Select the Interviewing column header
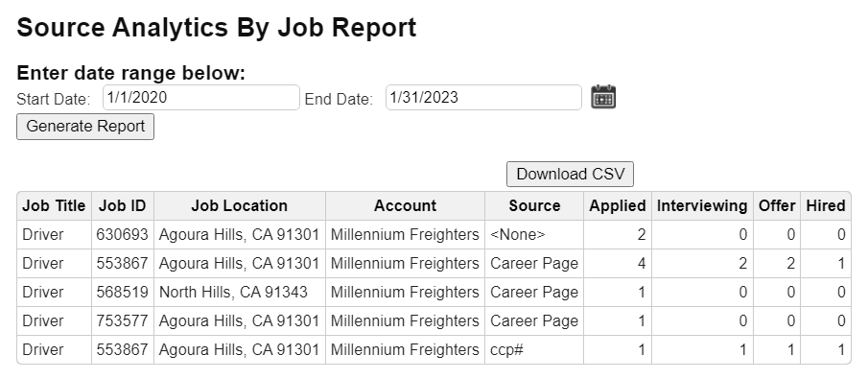The width and height of the screenshot is (868, 379). [702, 206]
